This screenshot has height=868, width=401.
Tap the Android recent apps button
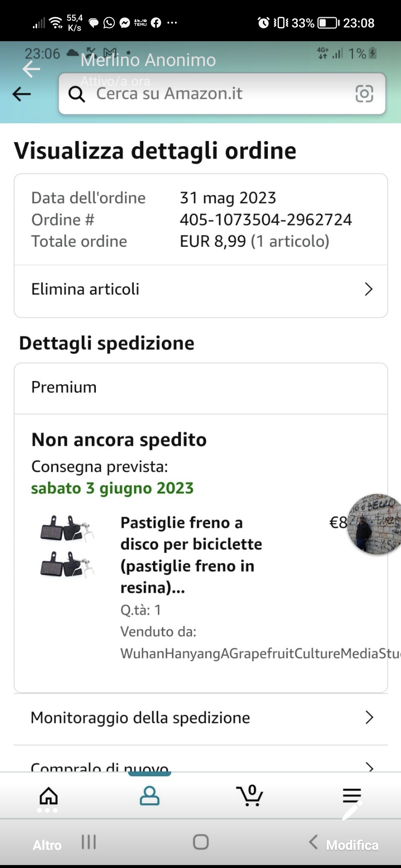click(89, 842)
